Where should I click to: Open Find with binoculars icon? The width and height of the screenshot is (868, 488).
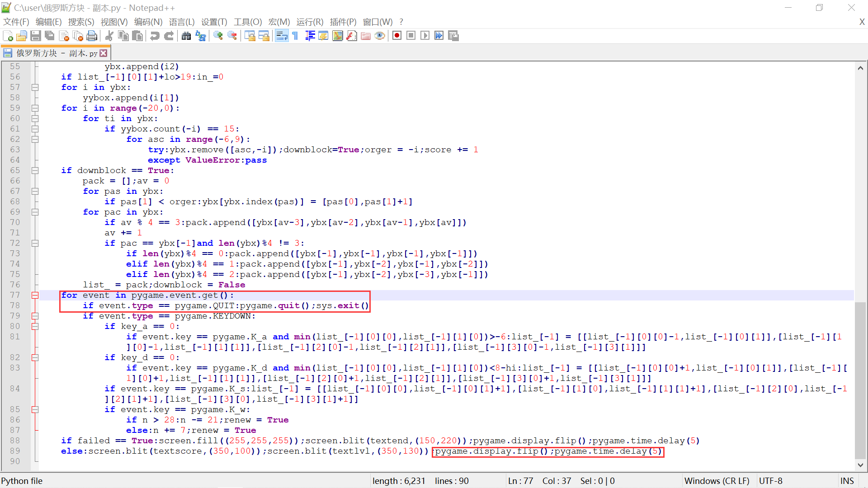(x=186, y=36)
